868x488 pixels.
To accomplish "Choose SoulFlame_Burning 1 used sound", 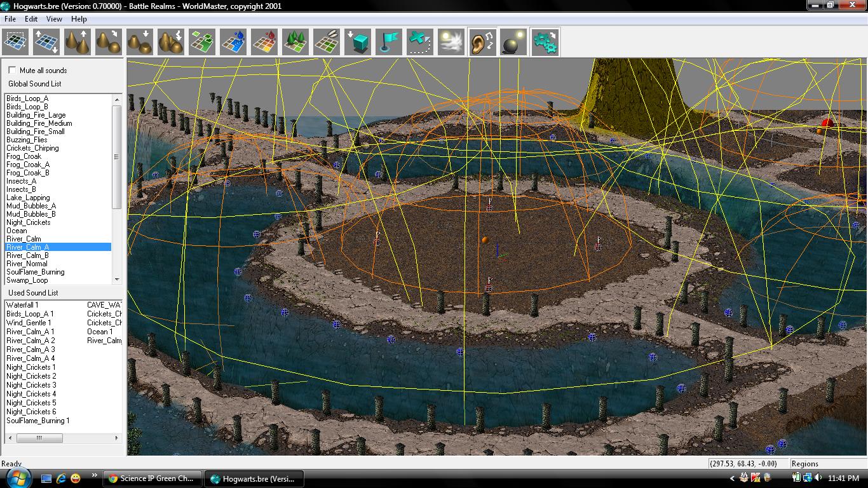I will [x=38, y=421].
